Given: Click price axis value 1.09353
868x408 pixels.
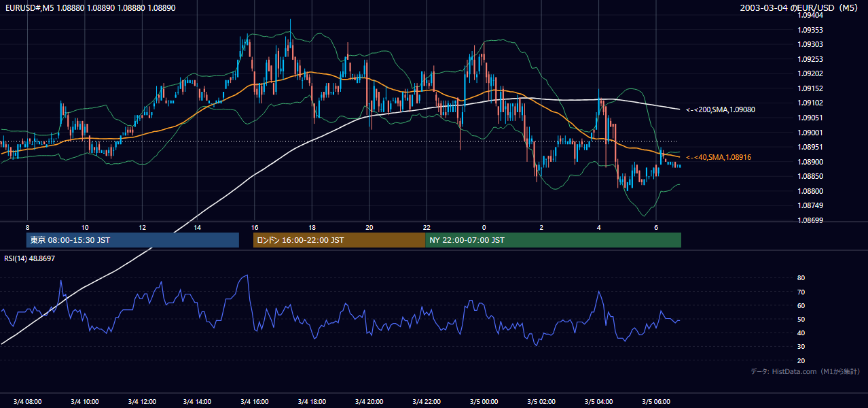Looking at the screenshot, I should tap(810, 30).
